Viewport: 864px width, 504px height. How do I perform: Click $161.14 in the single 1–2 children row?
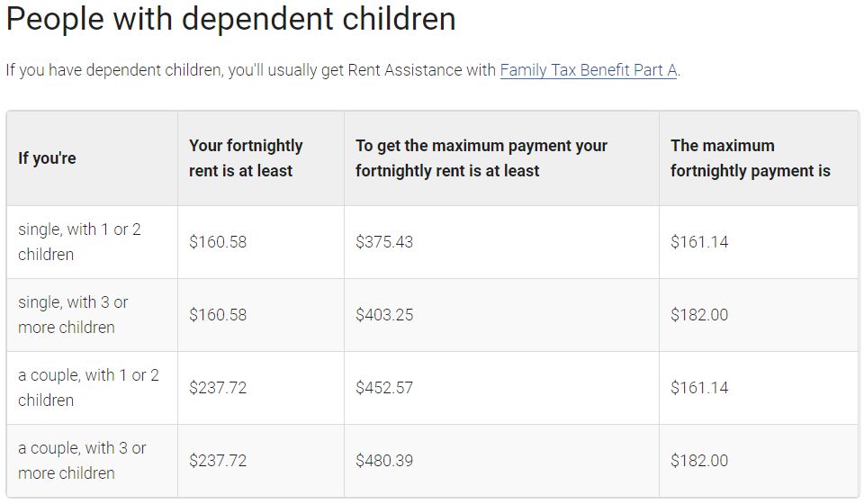(699, 242)
